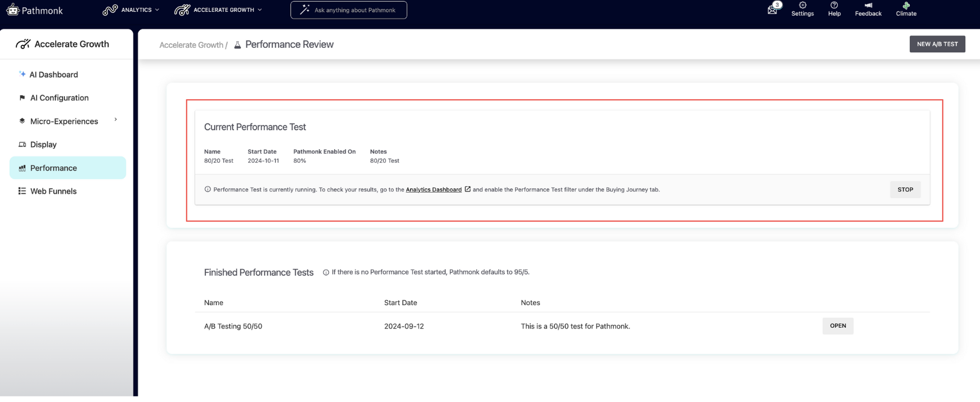
Task: Stop the current performance test
Action: tap(905, 190)
